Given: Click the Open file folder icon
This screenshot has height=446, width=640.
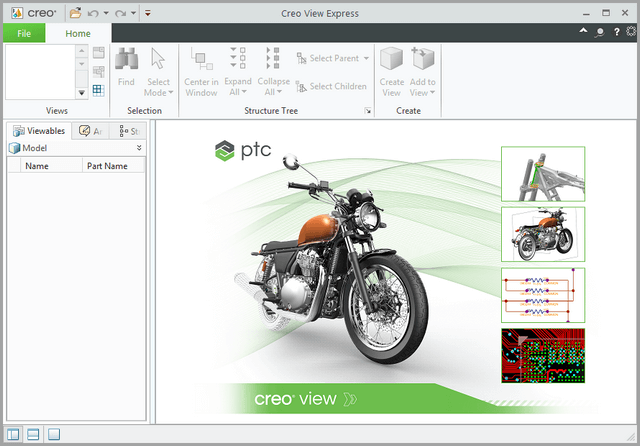Looking at the screenshot, I should click(x=75, y=13).
